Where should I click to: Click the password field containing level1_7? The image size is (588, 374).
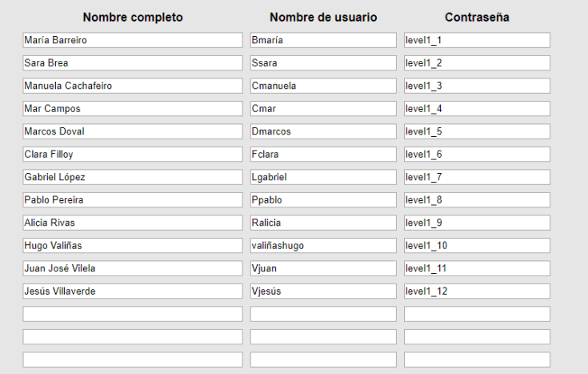coord(477,177)
